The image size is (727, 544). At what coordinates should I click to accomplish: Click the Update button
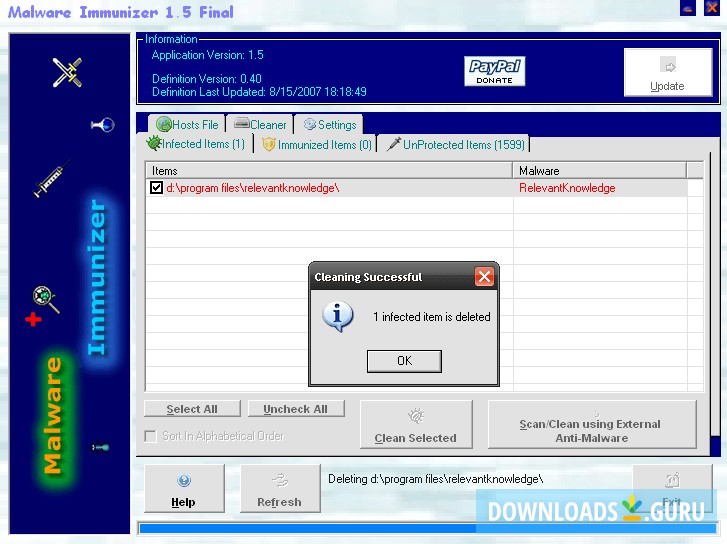[x=668, y=72]
